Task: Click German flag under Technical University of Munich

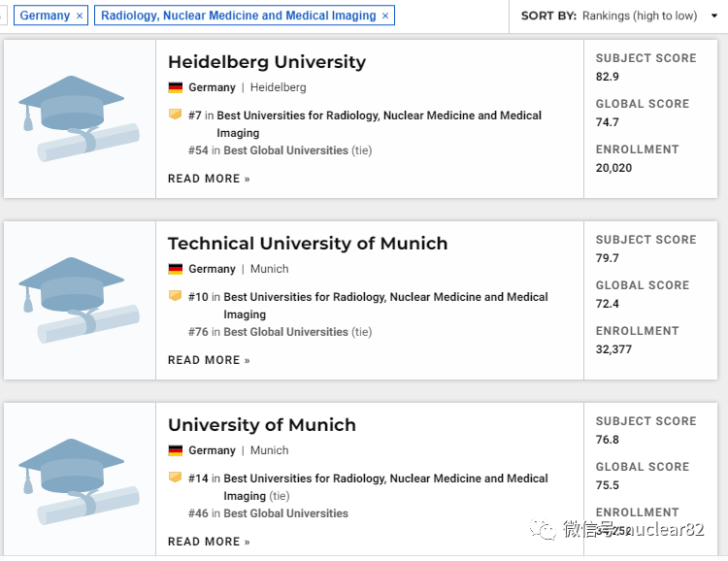Action: coord(176,269)
